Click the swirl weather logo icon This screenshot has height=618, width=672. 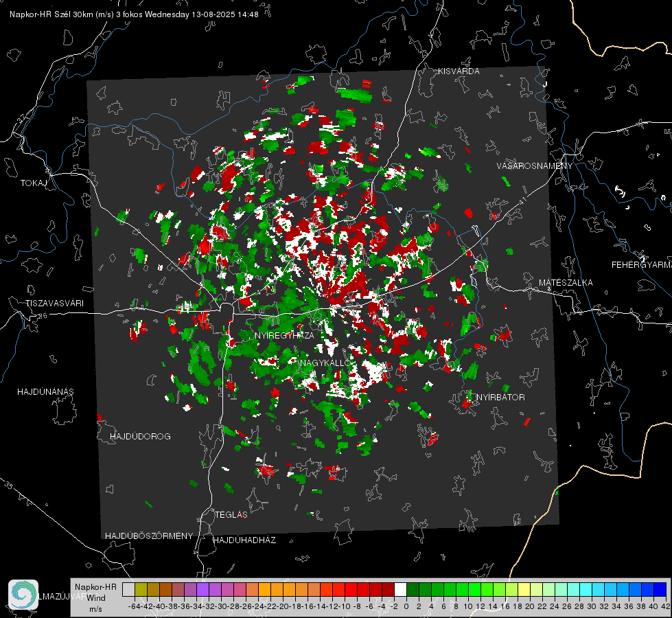(x=23, y=595)
